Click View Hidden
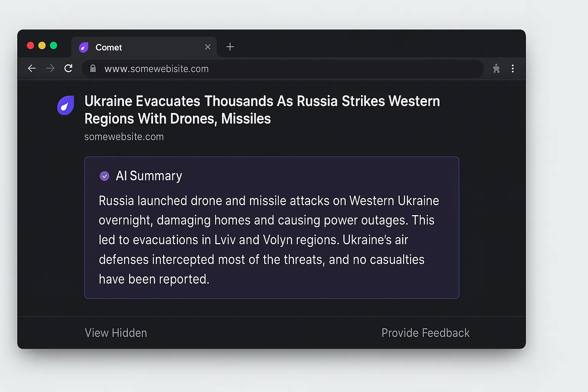 pyautogui.click(x=116, y=333)
